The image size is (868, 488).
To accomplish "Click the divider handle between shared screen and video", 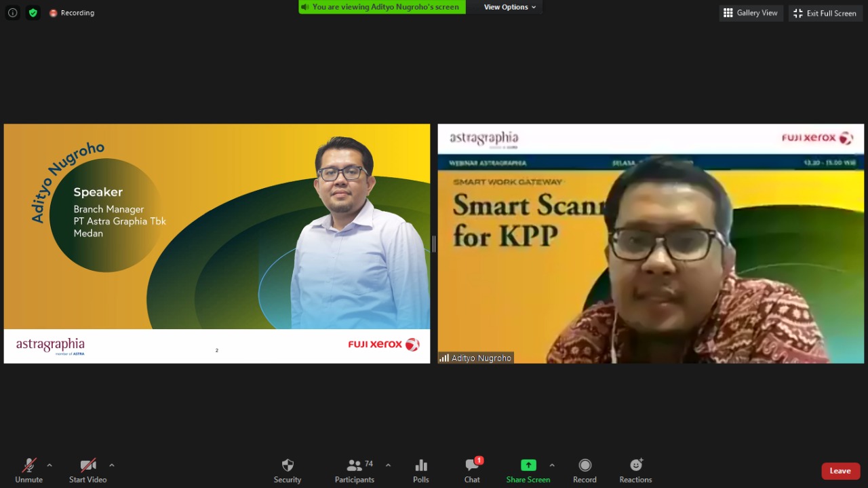I will [x=434, y=244].
